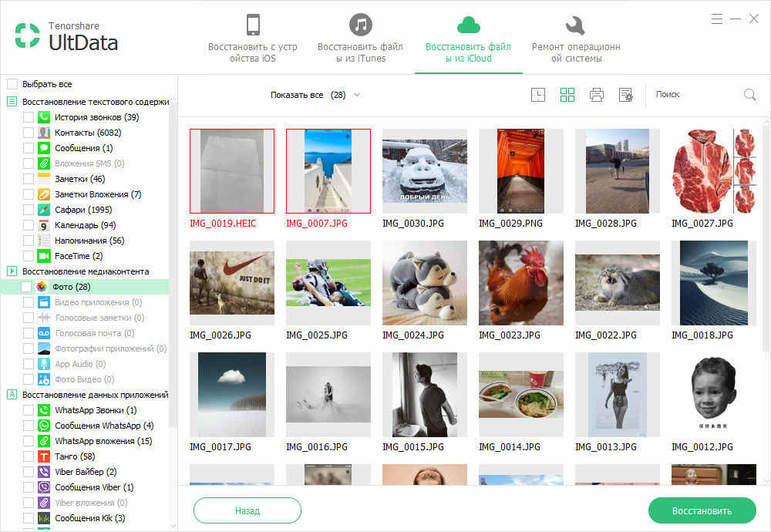Tick the Фото (28) checkbox

coord(26,287)
